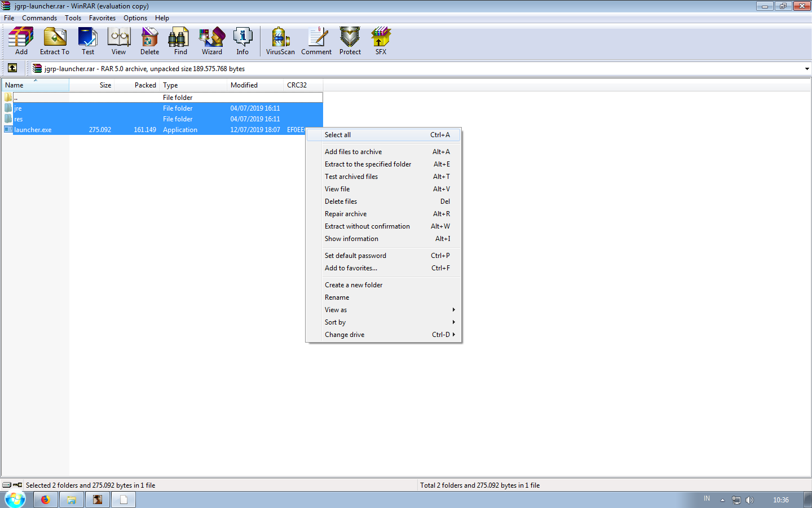
Task: Choose Set default password
Action: coord(383,255)
